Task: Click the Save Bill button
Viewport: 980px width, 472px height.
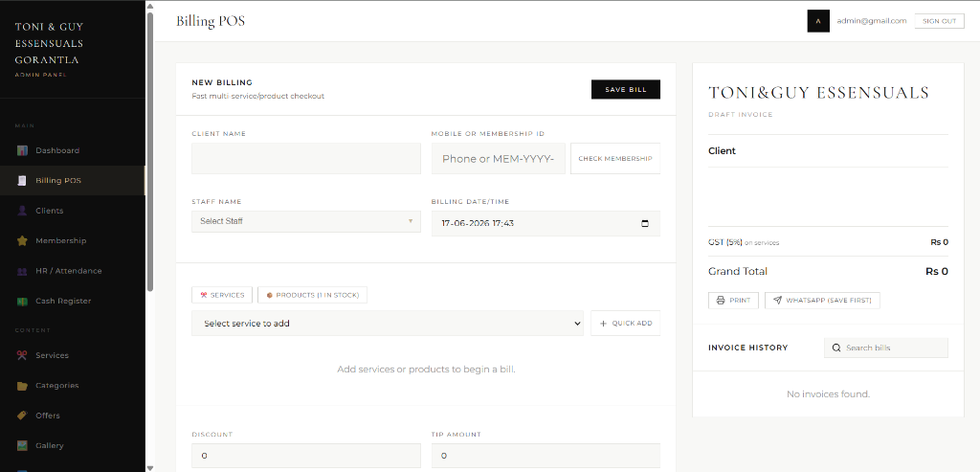Action: [x=626, y=89]
